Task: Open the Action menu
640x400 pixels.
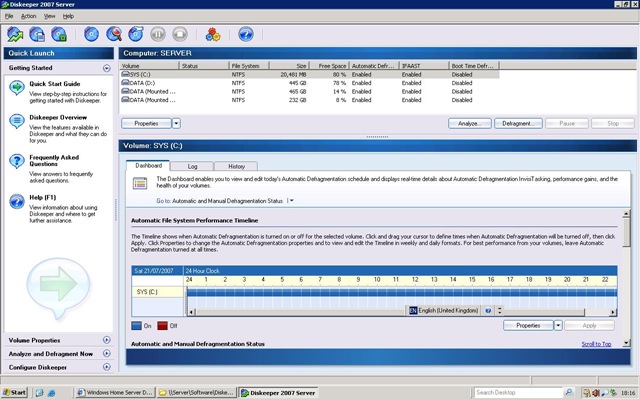Action: pos(29,16)
